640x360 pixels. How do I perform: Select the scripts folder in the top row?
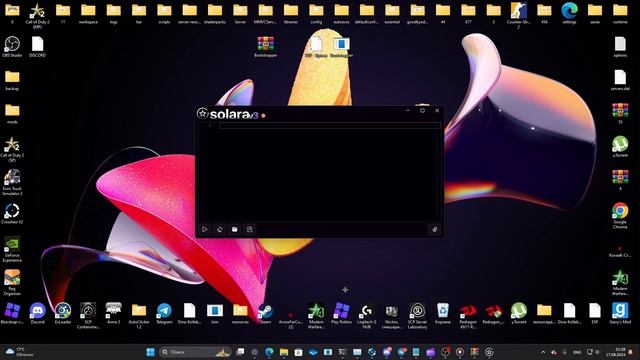[164, 13]
